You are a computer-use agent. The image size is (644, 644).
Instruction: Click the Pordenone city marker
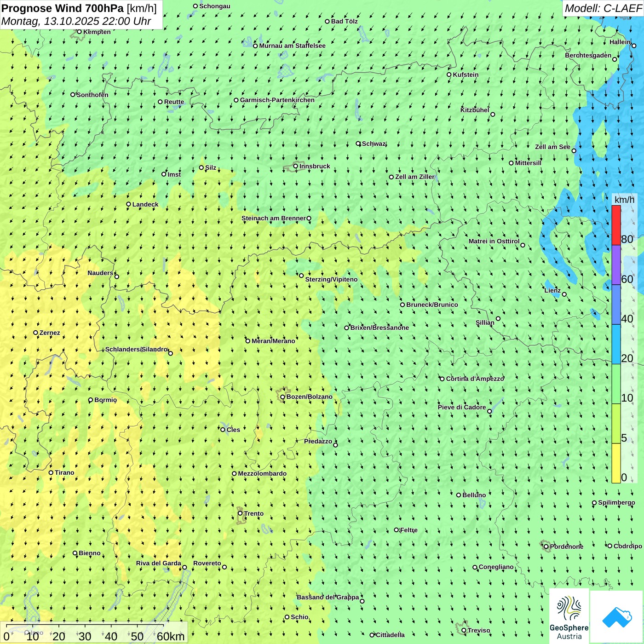[546, 546]
